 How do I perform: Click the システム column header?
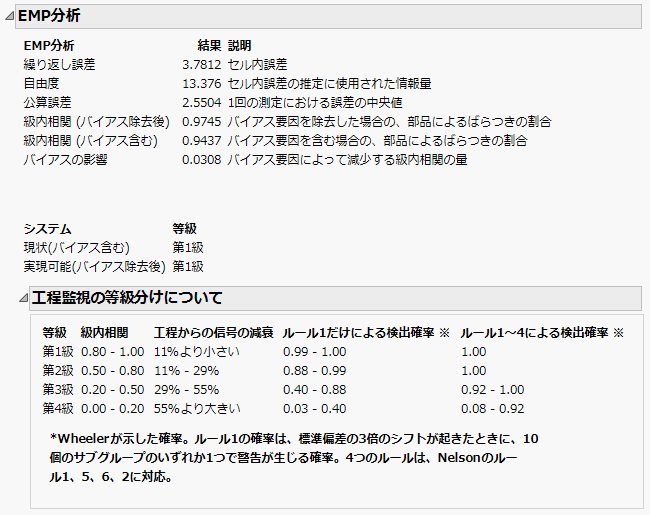click(x=47, y=228)
